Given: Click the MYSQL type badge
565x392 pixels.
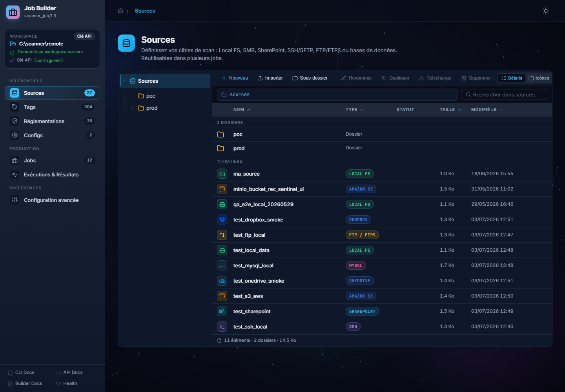Looking at the screenshot, I should (x=356, y=265).
